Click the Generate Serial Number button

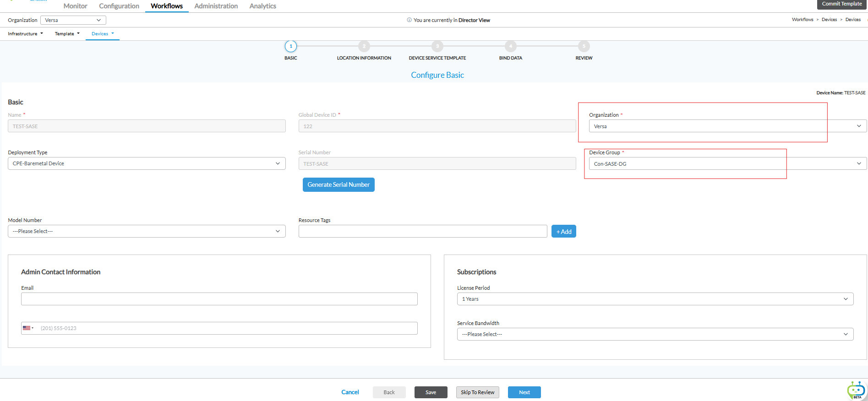point(338,184)
